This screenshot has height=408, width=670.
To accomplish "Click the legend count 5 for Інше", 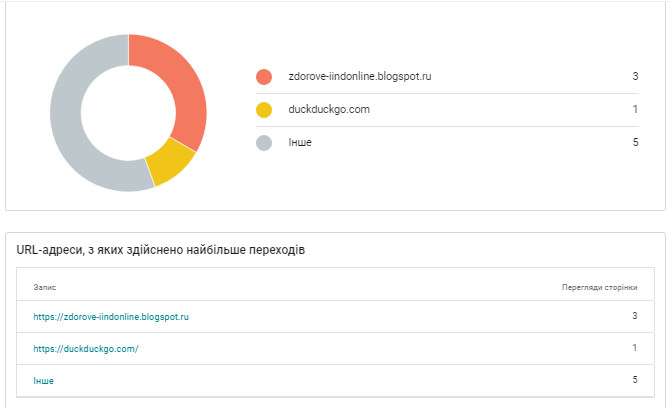I will [x=635, y=142].
